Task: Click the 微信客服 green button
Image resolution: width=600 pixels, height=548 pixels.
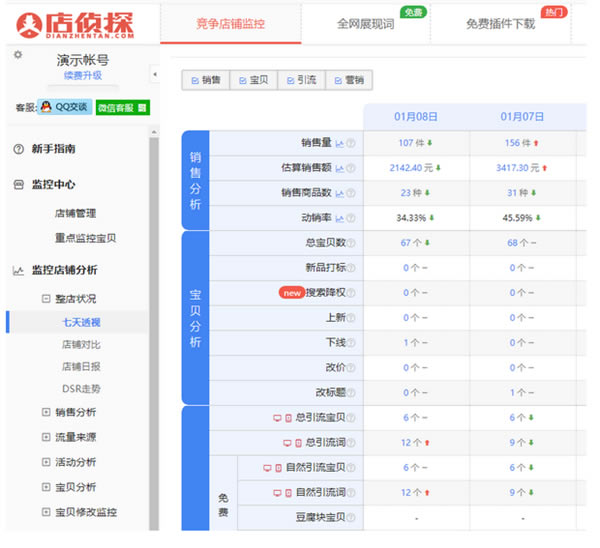Action: pyautogui.click(x=122, y=107)
